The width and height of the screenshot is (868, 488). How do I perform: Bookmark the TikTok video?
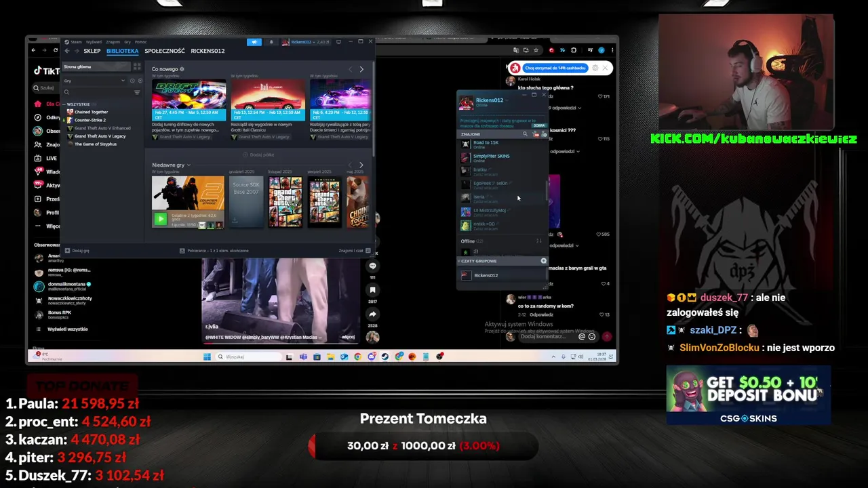[372, 290]
